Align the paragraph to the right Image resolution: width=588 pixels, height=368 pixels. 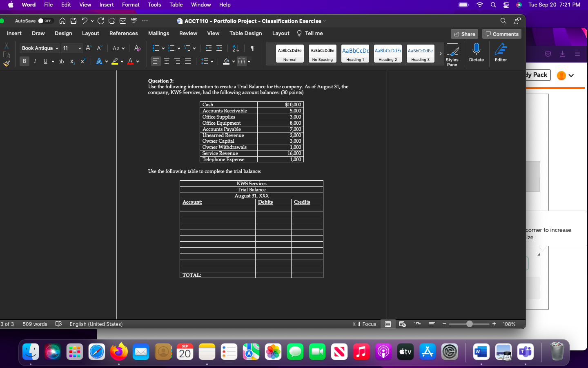click(177, 61)
